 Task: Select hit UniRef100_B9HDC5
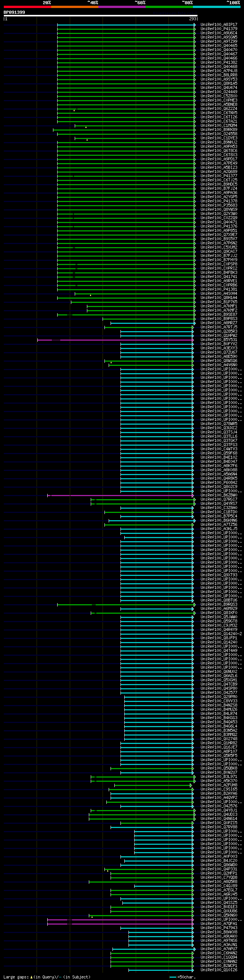coord(219,184)
